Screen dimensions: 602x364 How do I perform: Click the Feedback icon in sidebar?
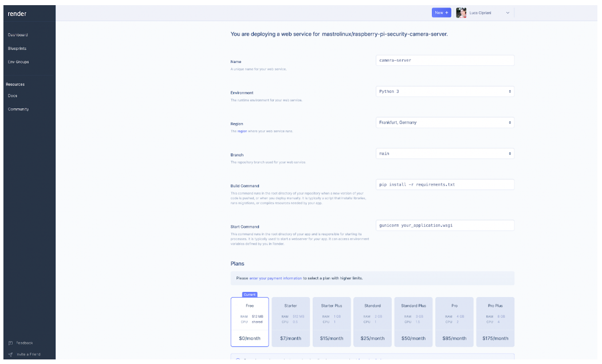point(10,343)
